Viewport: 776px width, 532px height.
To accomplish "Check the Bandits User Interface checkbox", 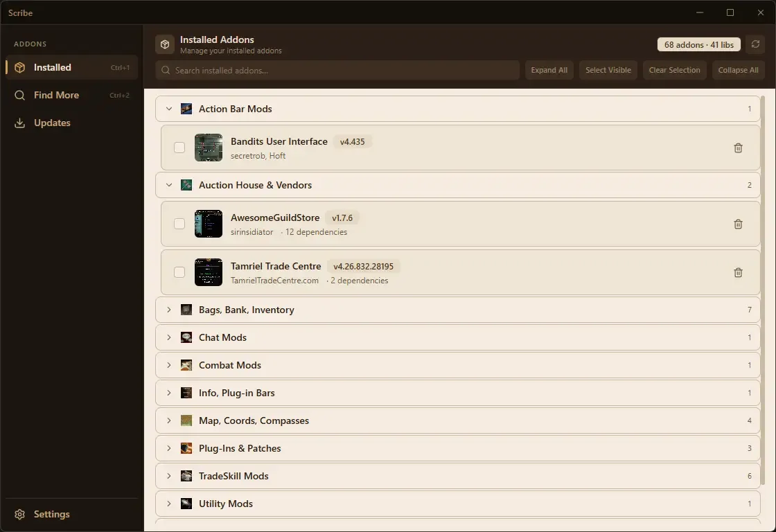I will (x=179, y=148).
